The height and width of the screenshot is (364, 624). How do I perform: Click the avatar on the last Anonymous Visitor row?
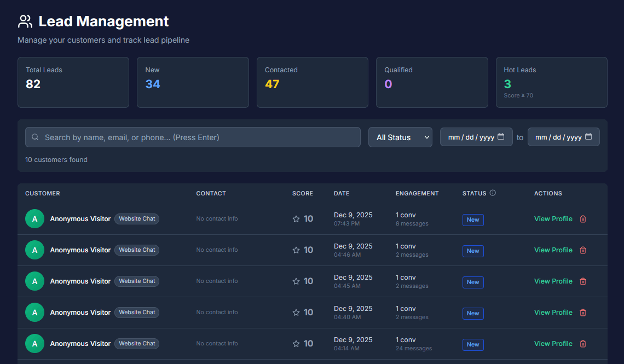pos(34,343)
